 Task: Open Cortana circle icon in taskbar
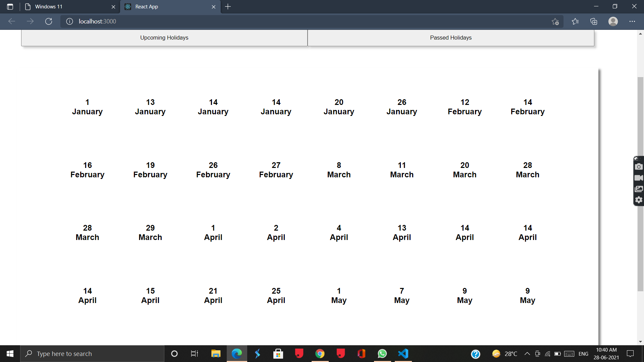174,354
